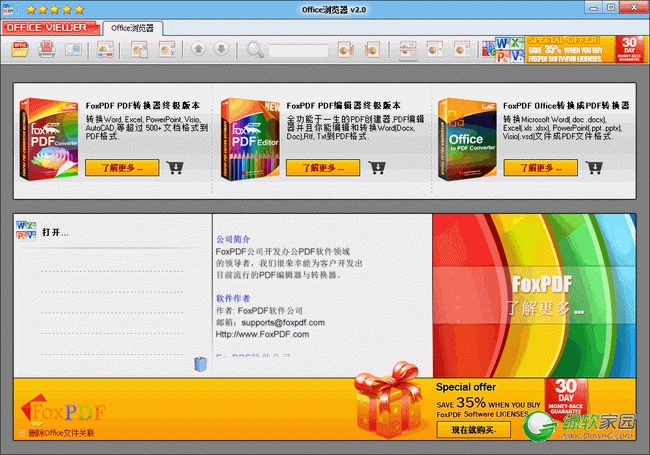Click the 现在就购买 buy now button
The width and height of the screenshot is (650, 455).
(x=474, y=429)
